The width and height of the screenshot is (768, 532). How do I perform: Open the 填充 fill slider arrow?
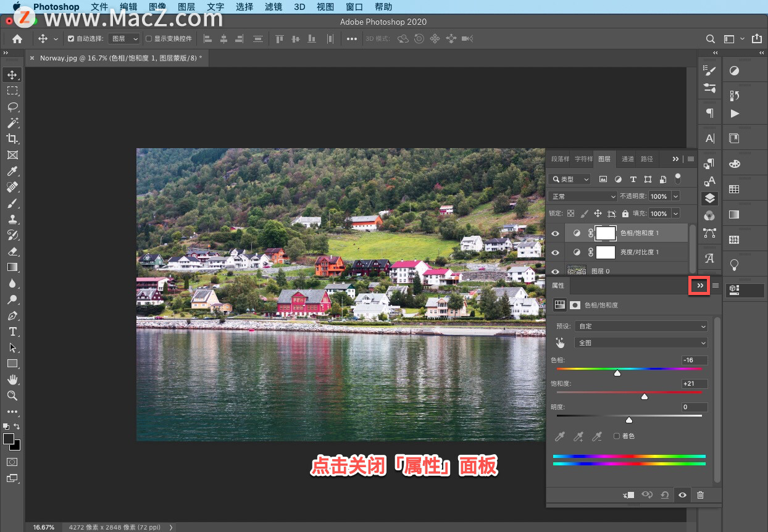(x=675, y=214)
